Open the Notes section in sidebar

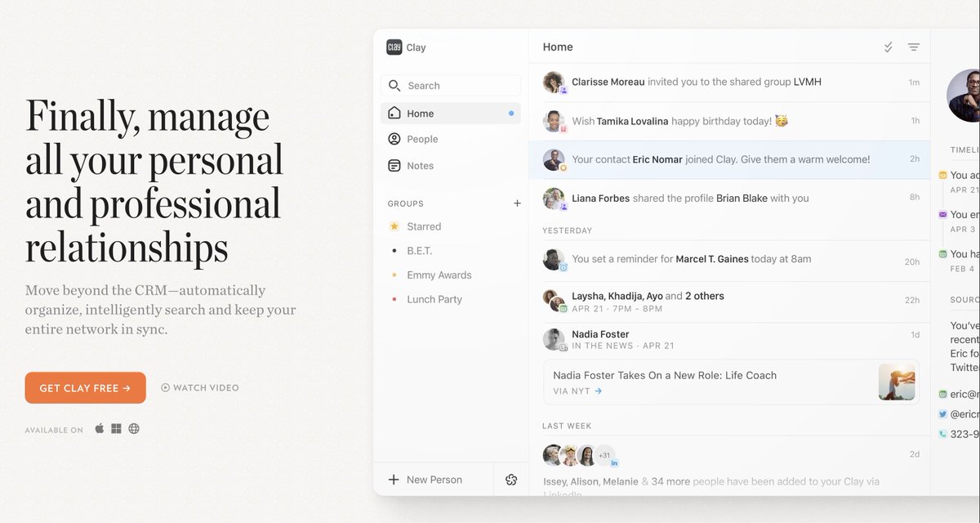[x=451, y=165]
